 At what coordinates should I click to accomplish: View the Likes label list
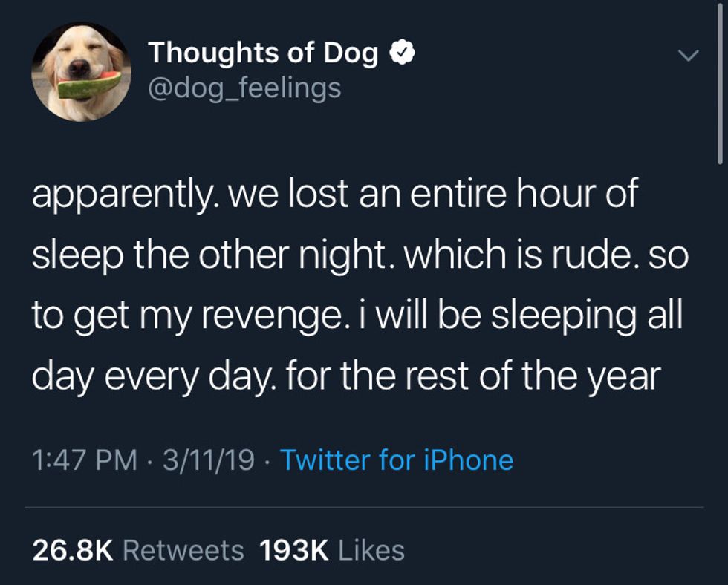371,550
